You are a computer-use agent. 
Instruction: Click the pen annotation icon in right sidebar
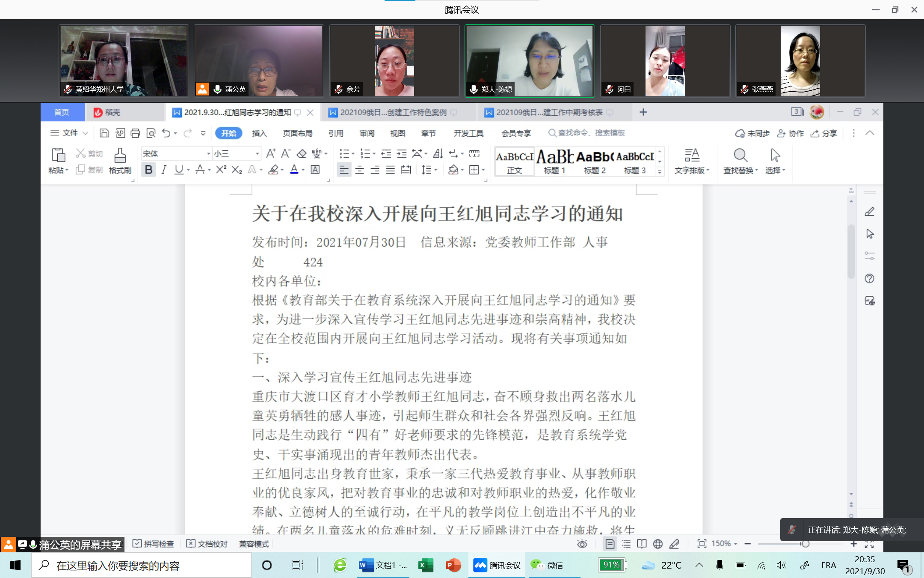click(870, 212)
